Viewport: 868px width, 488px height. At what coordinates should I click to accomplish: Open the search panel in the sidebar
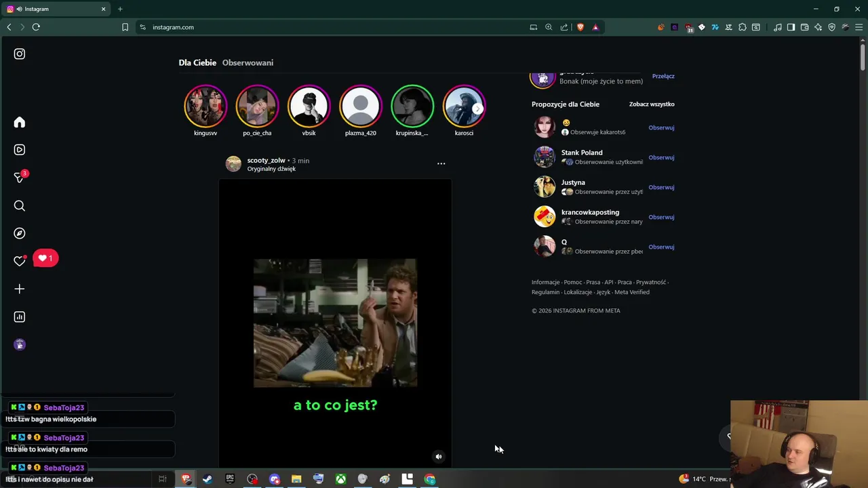tap(19, 206)
